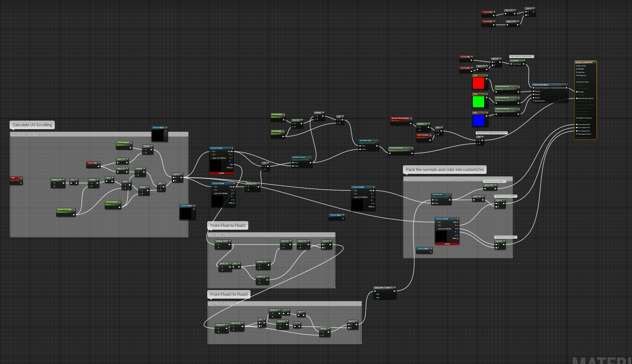Viewport: 632px width, 364px height.
Task: Click the Specular input pin
Action: (577, 72)
